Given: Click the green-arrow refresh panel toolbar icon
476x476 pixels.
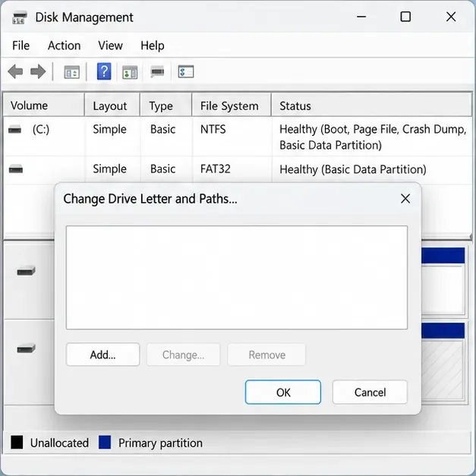Looking at the screenshot, I should (130, 72).
